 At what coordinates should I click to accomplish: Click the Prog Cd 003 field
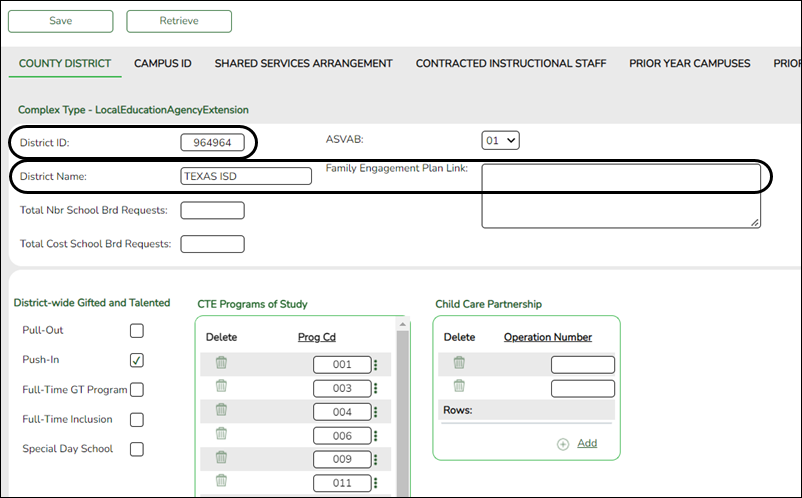(342, 388)
